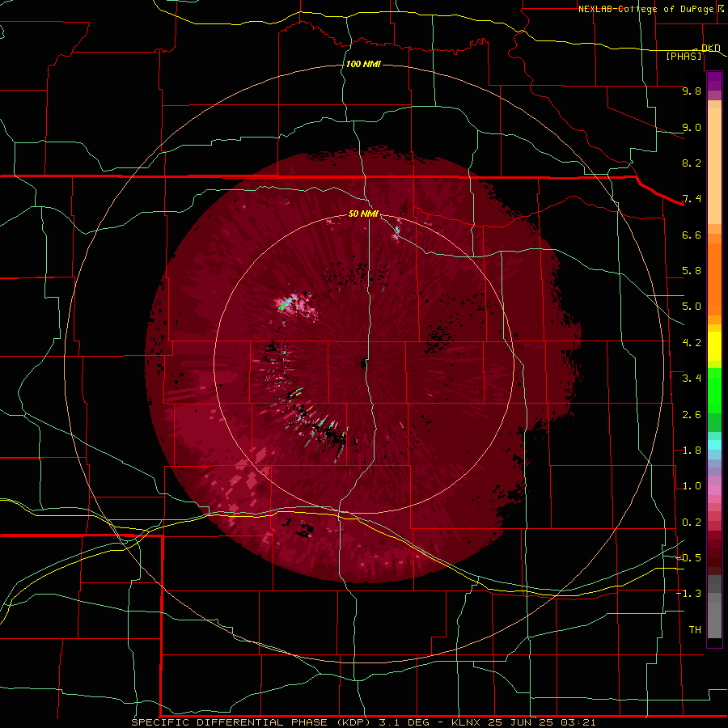Click the 1.8 value on the color scale
This screenshot has width=728, height=728.
coord(692,451)
